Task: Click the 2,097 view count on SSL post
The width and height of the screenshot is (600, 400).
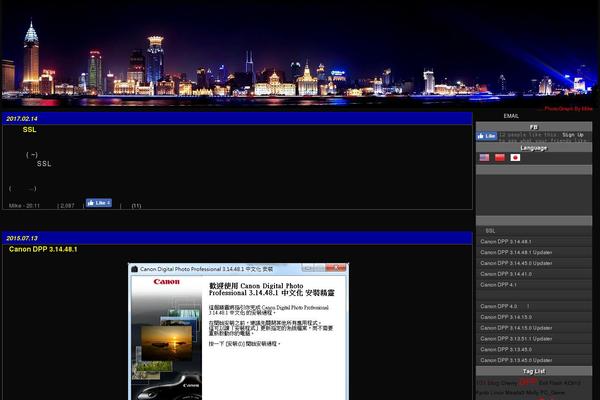Action: pyautogui.click(x=67, y=206)
